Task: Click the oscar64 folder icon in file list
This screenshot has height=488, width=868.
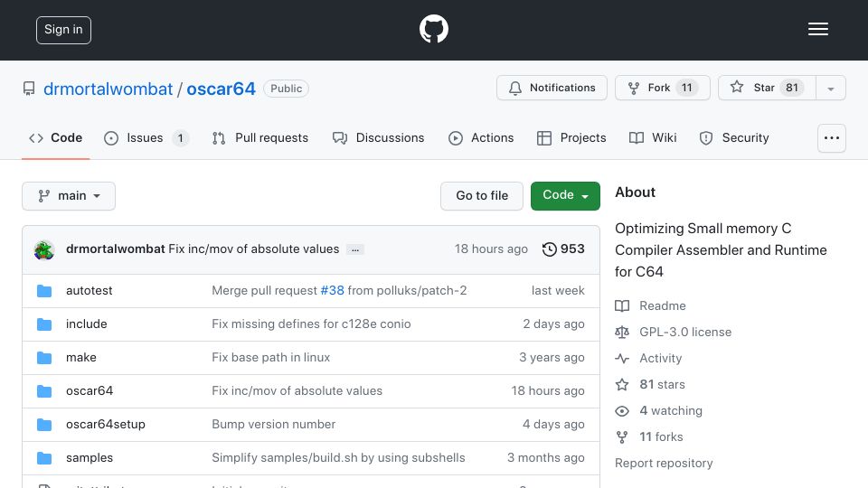Action: (x=44, y=391)
